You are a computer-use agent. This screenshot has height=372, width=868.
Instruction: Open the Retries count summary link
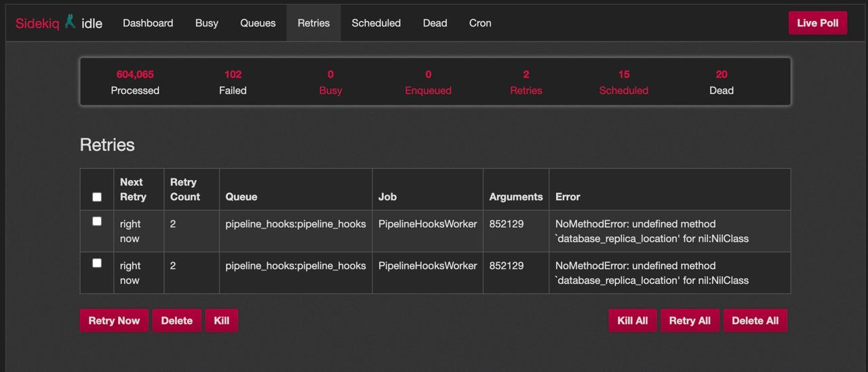point(526,82)
